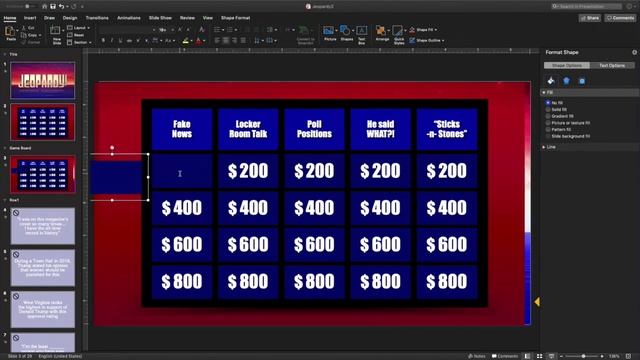Viewport: 640px width, 360px height.
Task: Collapse the Game Board section in slide panel
Action: (x=5, y=148)
